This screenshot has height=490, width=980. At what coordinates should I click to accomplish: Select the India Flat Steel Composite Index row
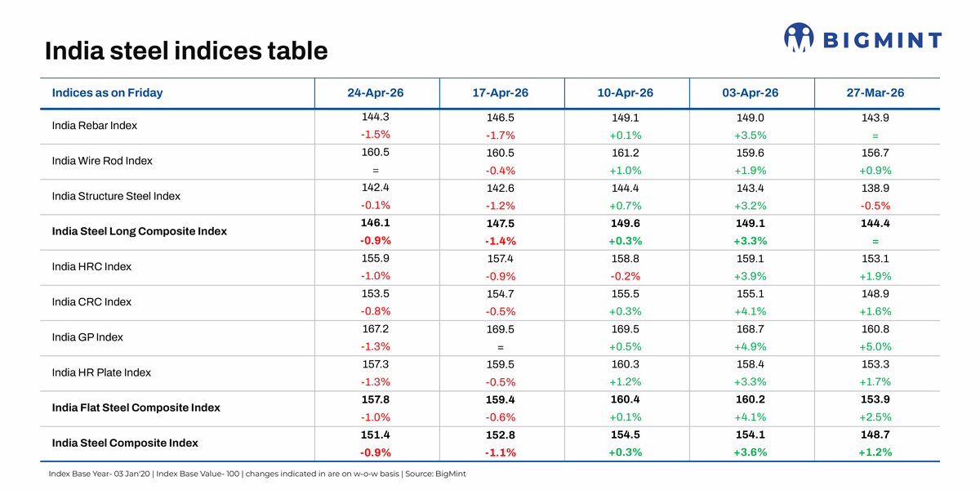pyautogui.click(x=137, y=408)
